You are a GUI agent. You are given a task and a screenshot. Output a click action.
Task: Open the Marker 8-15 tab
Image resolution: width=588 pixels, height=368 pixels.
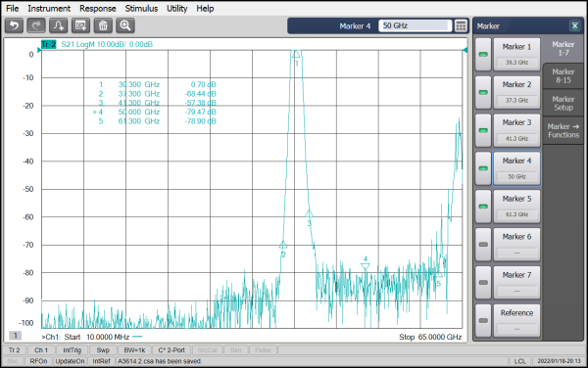tap(563, 76)
